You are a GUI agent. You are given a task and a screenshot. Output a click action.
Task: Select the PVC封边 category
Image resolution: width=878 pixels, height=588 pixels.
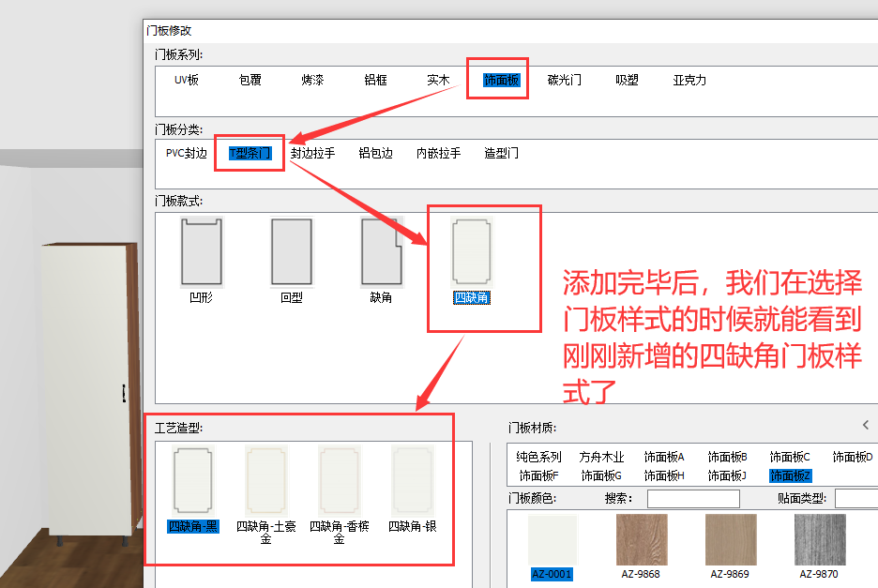pos(187,153)
